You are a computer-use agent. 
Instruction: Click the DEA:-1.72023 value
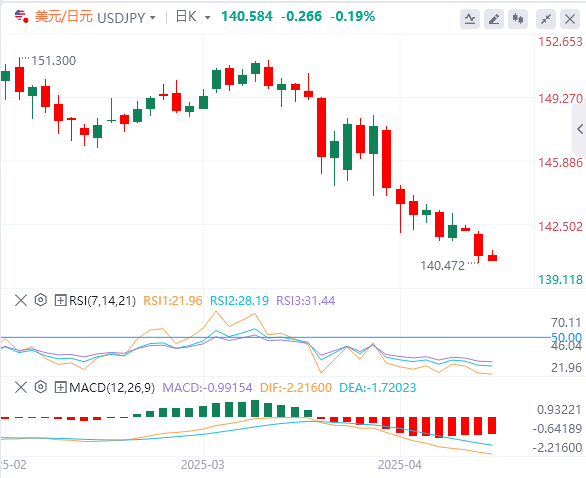pyautogui.click(x=377, y=388)
